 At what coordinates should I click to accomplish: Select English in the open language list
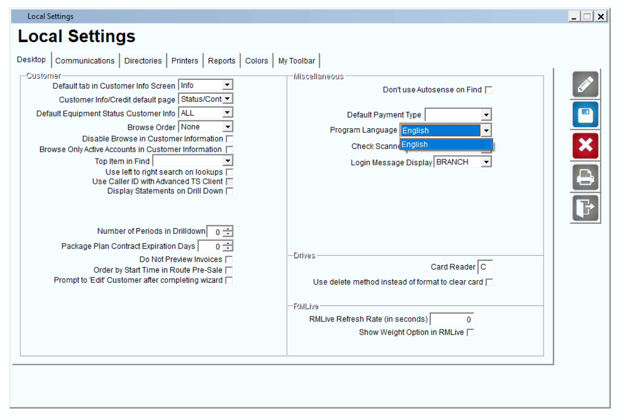click(447, 145)
